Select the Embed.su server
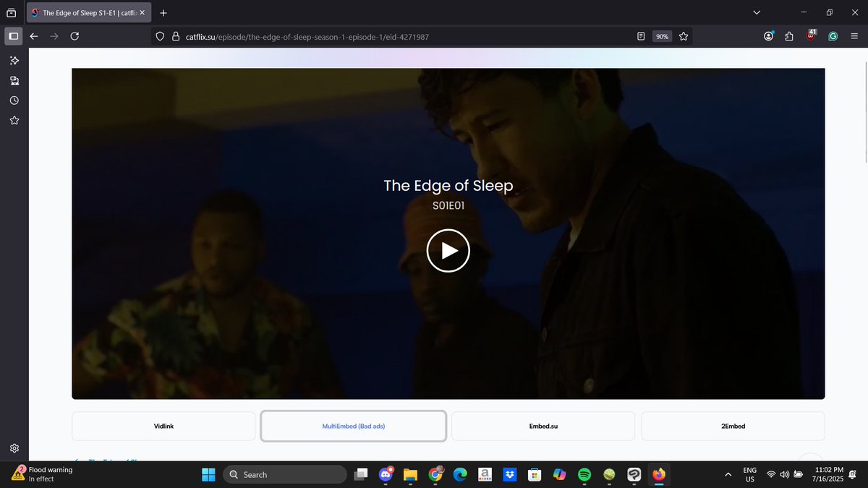Image resolution: width=868 pixels, height=488 pixels. coord(543,426)
